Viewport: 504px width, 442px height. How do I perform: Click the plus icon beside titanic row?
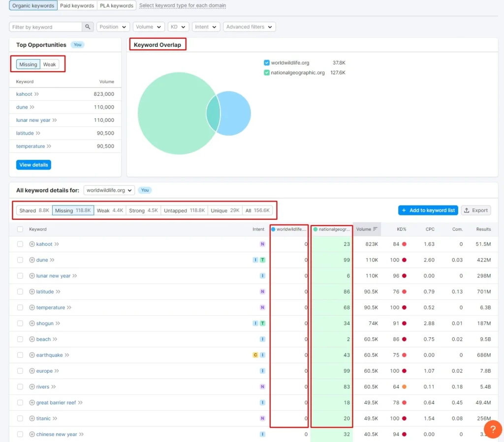[x=32, y=418]
